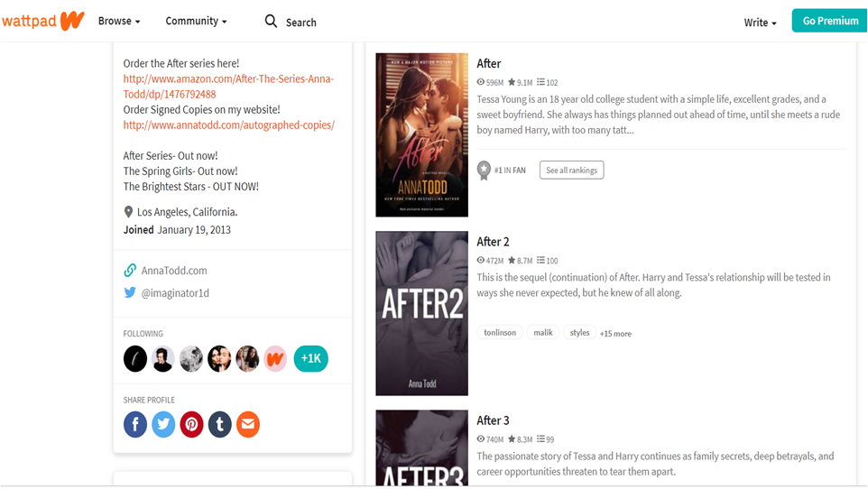The image size is (868, 489).
Task: Share profile on Tumblr
Action: (x=220, y=425)
